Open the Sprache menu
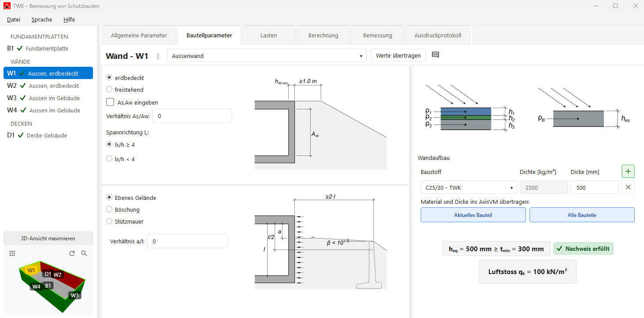The image size is (644, 318). coord(42,19)
